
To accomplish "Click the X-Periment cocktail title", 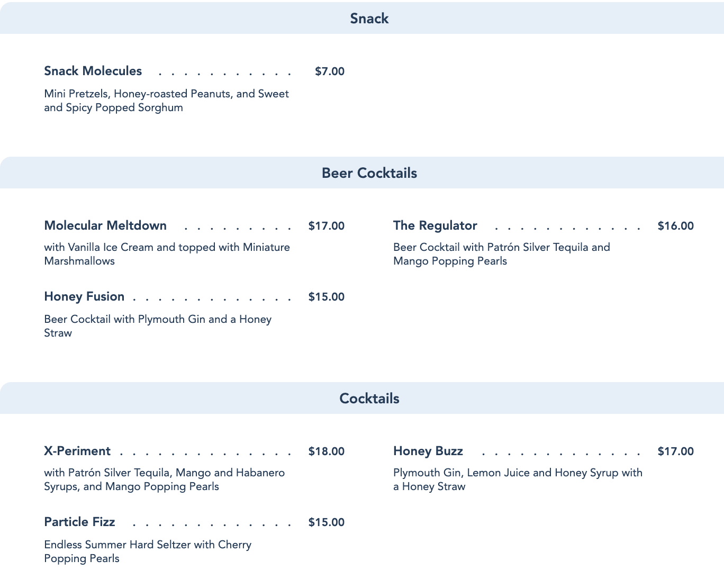I will click(77, 451).
